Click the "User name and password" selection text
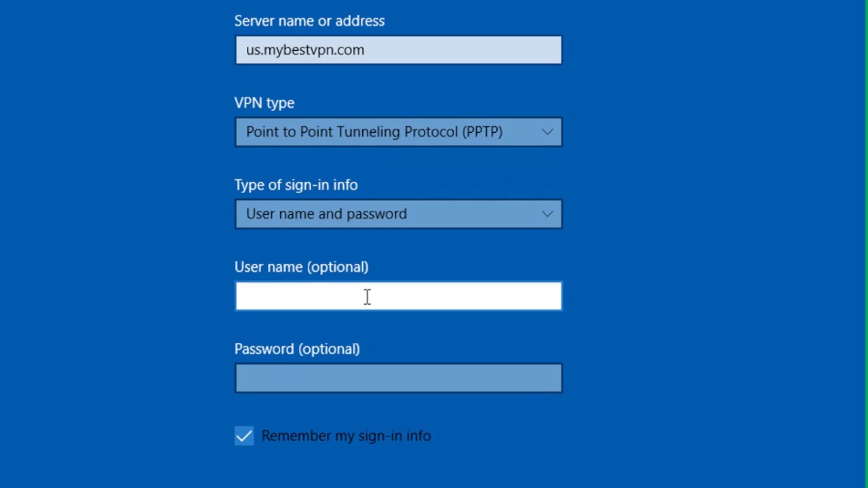The image size is (868, 488). pyautogui.click(x=326, y=214)
